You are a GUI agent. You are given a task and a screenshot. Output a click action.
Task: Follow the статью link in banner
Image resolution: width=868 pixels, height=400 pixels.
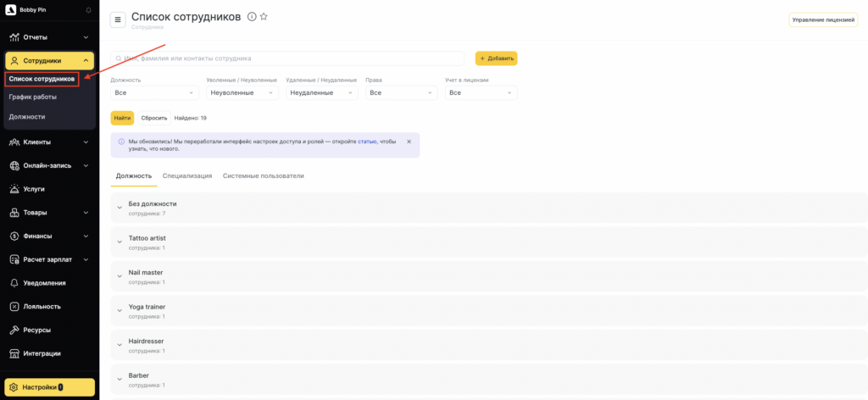pos(367,142)
